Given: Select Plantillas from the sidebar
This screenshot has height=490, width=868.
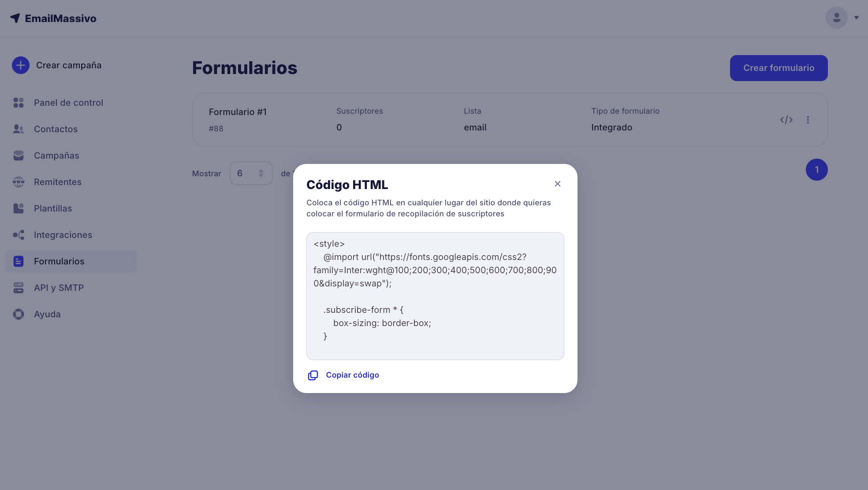Looking at the screenshot, I should point(53,208).
